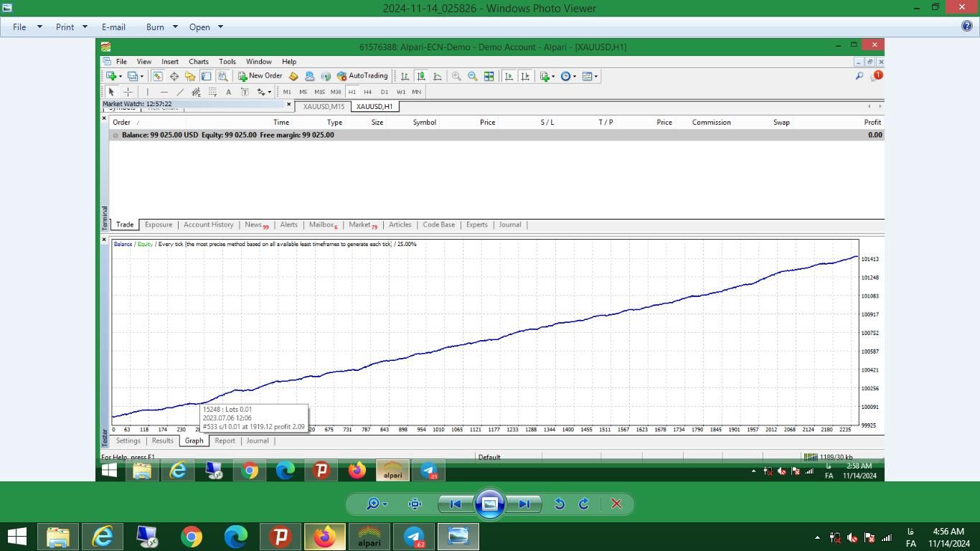Open MetaTrader View menu
Screen dimensions: 980x551
[143, 62]
